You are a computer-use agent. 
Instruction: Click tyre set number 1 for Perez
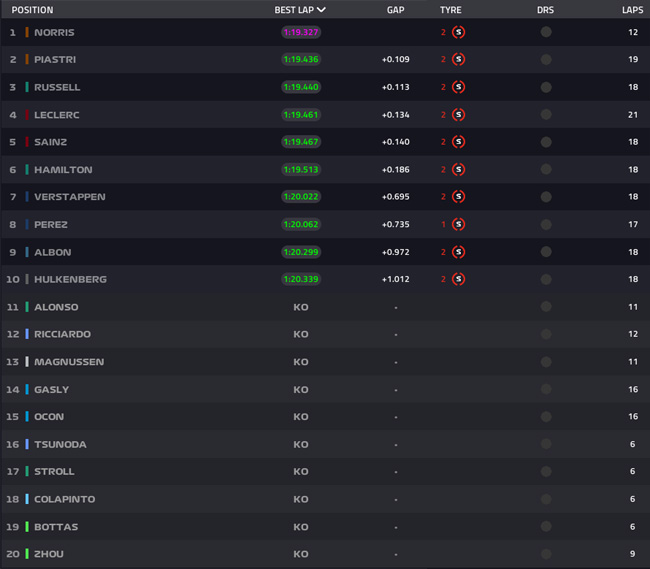tap(443, 224)
